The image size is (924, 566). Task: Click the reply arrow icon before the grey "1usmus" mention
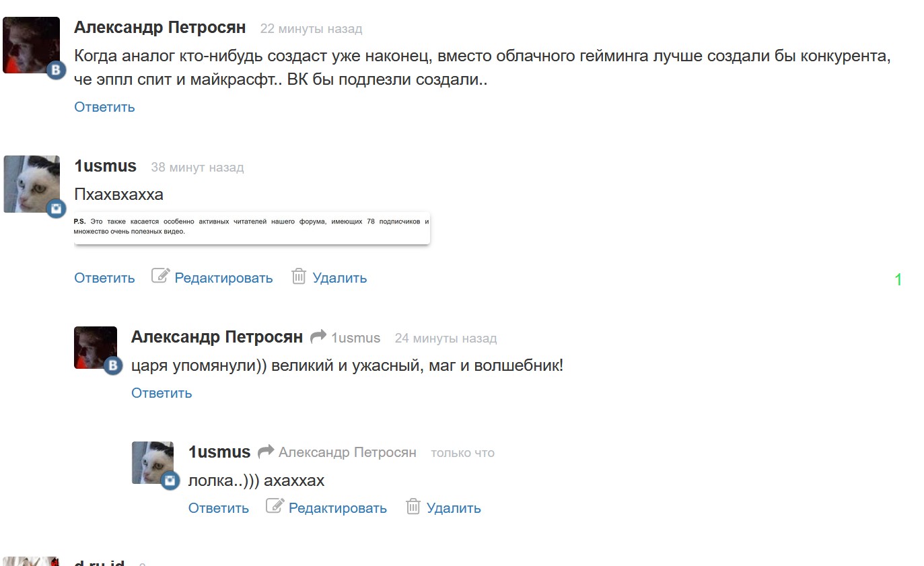[318, 337]
